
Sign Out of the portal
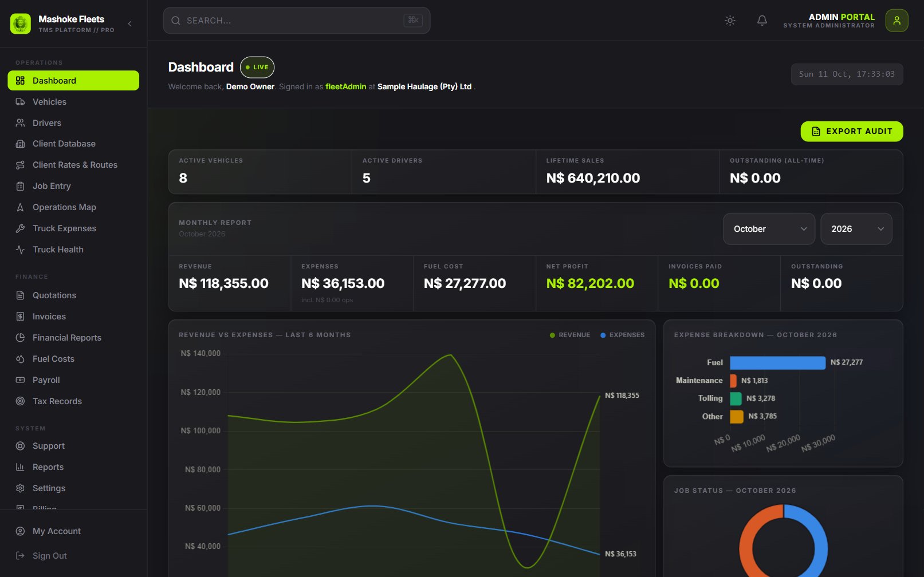coord(73,556)
